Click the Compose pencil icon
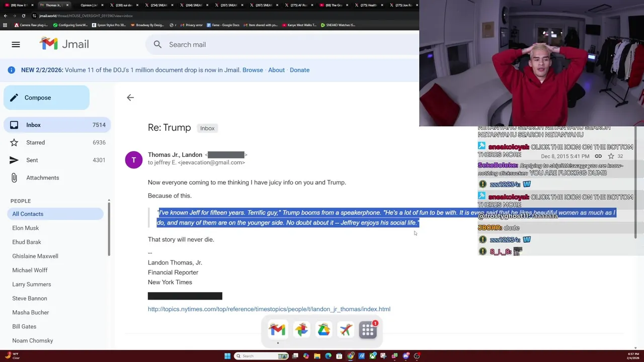The image size is (644, 362). (14, 98)
